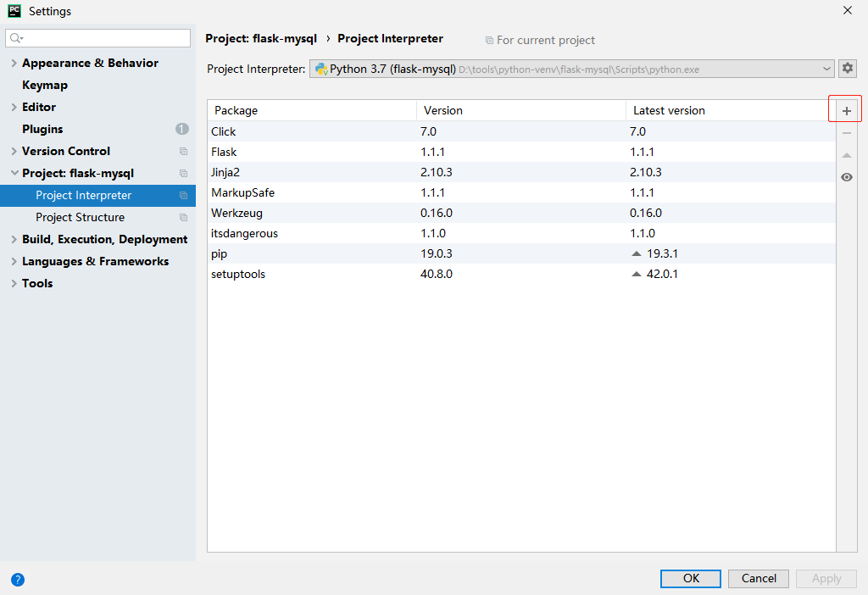Viewport: 868px width, 595px height.
Task: Select the pip package row
Action: click(521, 253)
